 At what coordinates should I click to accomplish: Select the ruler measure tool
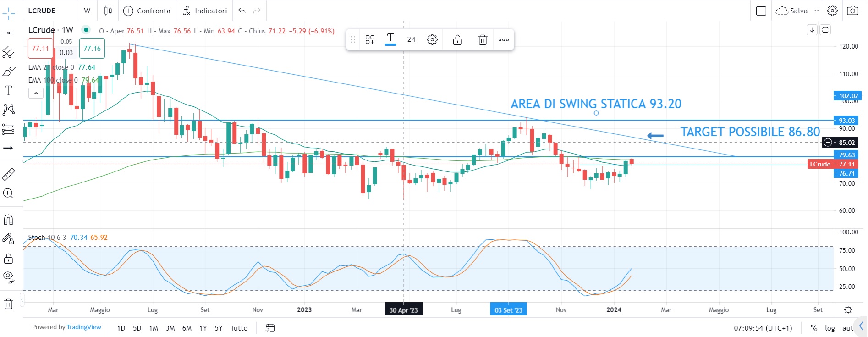coord(8,174)
